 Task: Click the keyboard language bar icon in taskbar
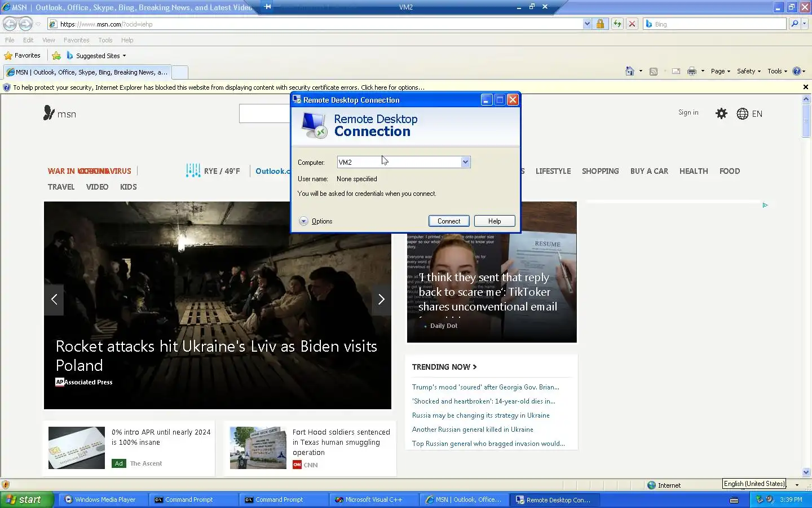pyautogui.click(x=734, y=500)
